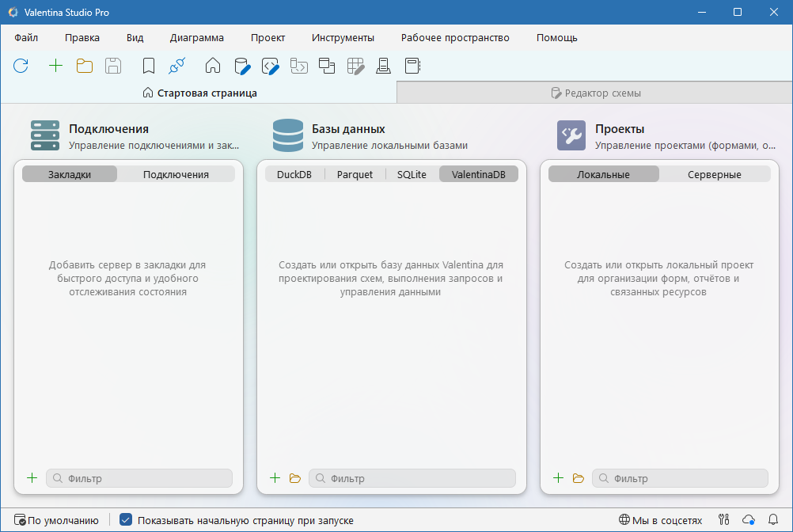Switch to Редактор схемы tab
793x532 pixels.
point(595,93)
